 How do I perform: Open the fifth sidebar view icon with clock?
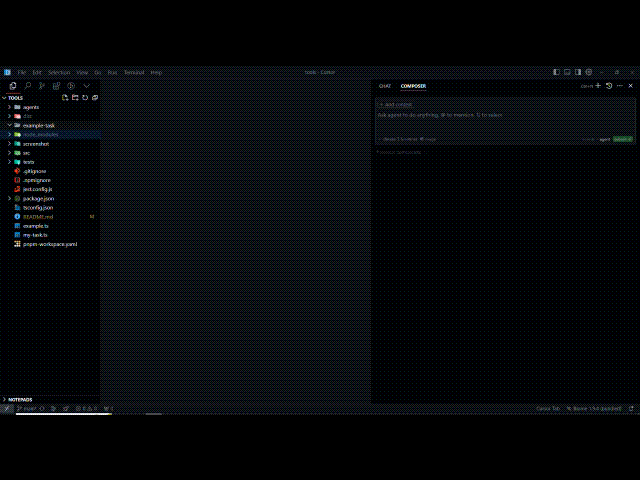point(71,86)
